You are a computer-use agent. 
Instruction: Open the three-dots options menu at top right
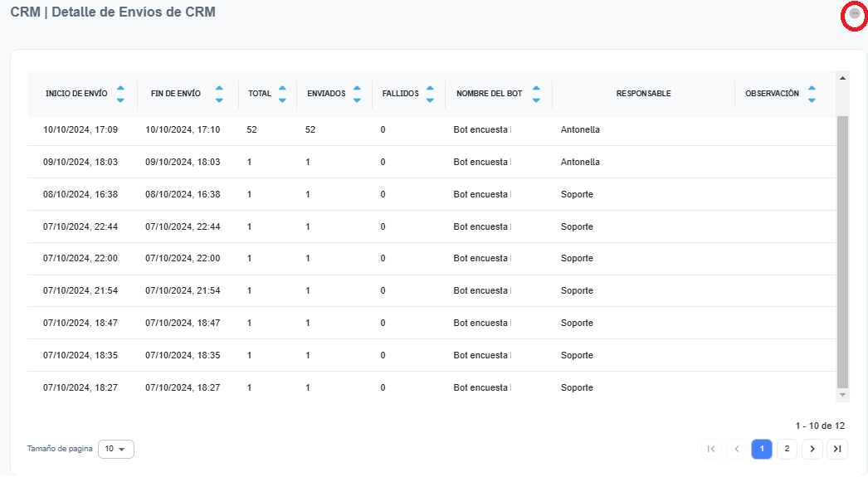854,15
